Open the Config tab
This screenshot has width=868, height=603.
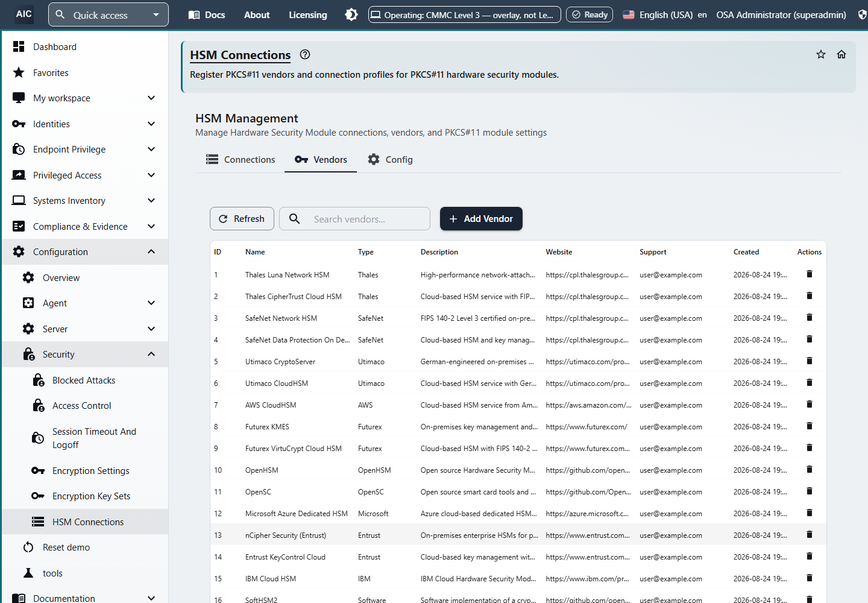390,159
